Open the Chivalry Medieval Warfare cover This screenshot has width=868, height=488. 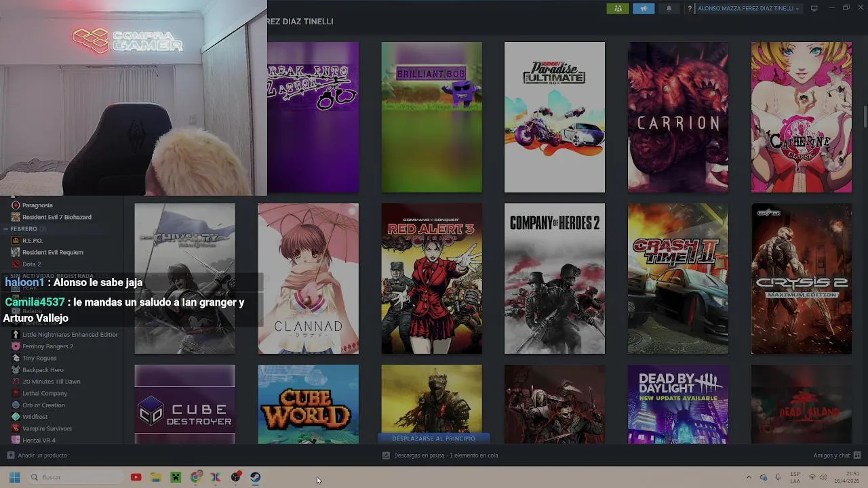click(x=185, y=279)
